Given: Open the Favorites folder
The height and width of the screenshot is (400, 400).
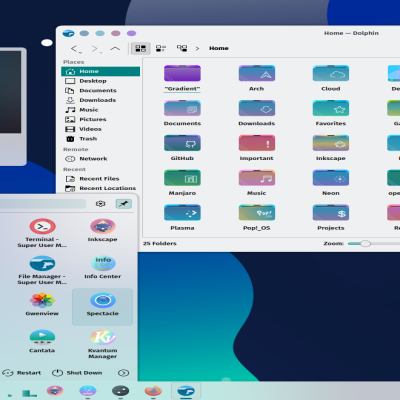Looking at the screenshot, I should [x=331, y=108].
